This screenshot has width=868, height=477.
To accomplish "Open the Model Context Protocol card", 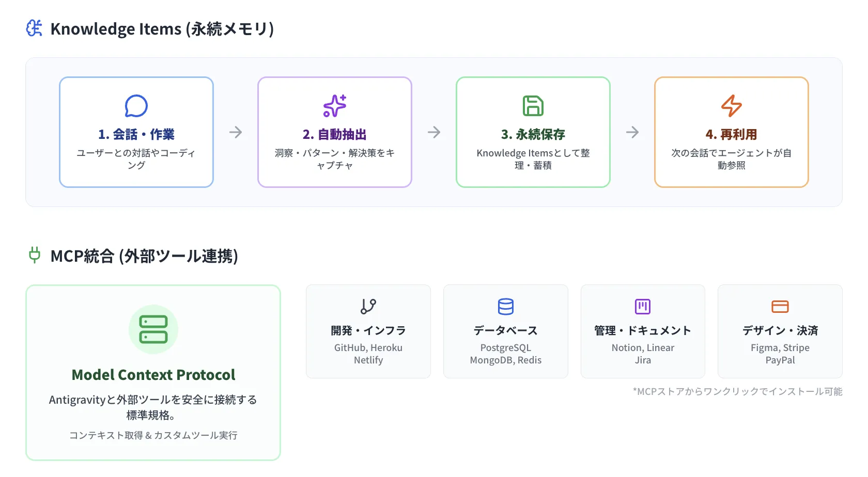I will coord(153,373).
